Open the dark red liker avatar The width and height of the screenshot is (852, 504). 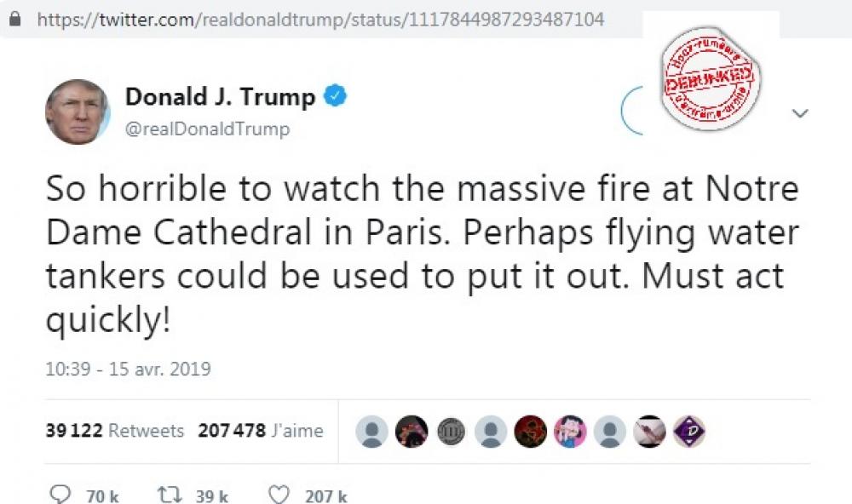530,432
